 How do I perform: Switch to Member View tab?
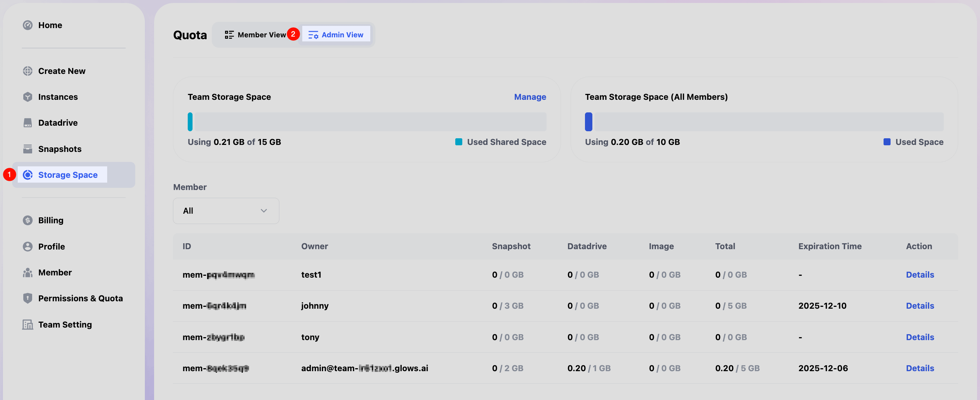[255, 35]
